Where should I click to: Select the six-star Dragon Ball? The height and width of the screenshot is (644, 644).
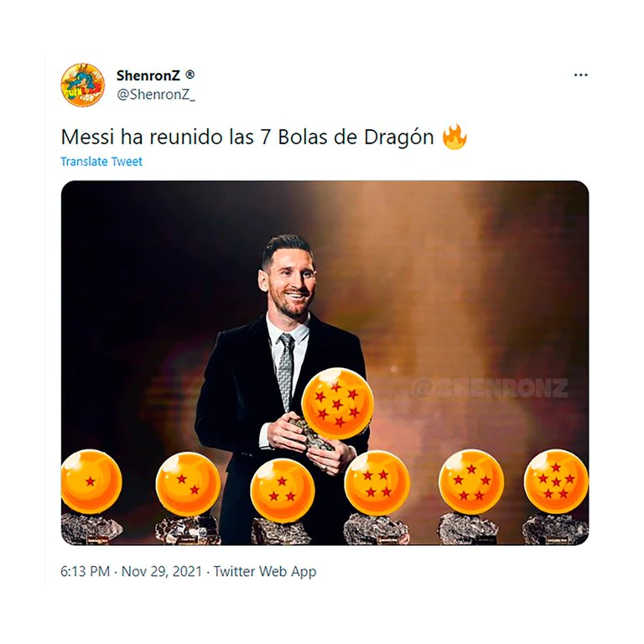click(556, 480)
